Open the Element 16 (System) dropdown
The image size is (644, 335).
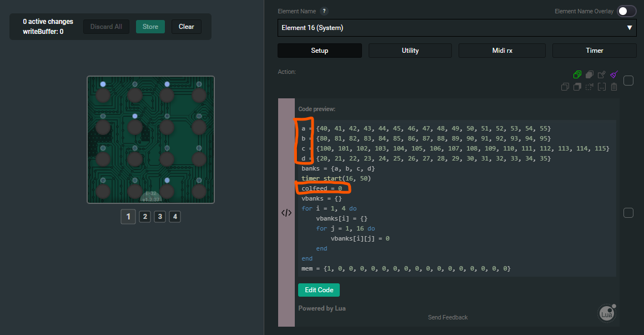click(457, 28)
